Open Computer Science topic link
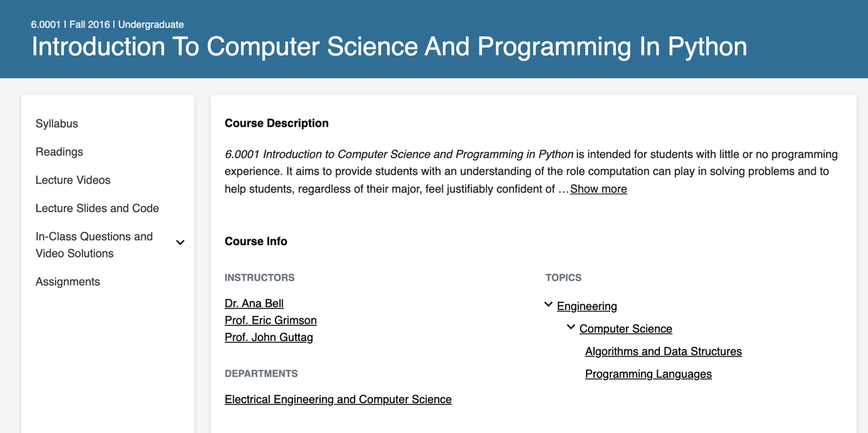868x433 pixels. point(626,329)
